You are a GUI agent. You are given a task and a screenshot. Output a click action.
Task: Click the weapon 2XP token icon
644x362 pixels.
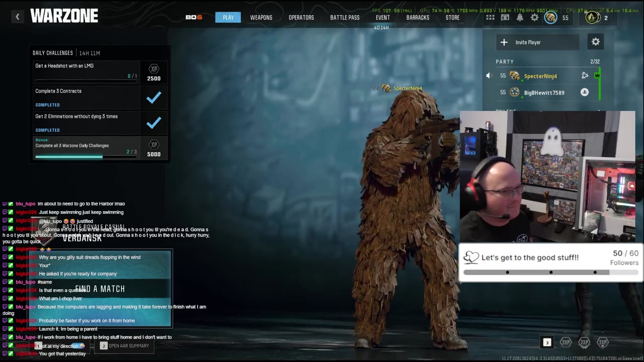point(584,342)
